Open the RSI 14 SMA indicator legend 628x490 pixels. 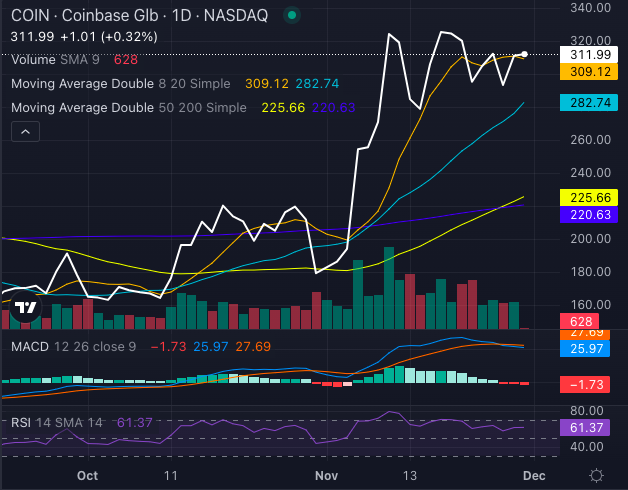click(56, 423)
